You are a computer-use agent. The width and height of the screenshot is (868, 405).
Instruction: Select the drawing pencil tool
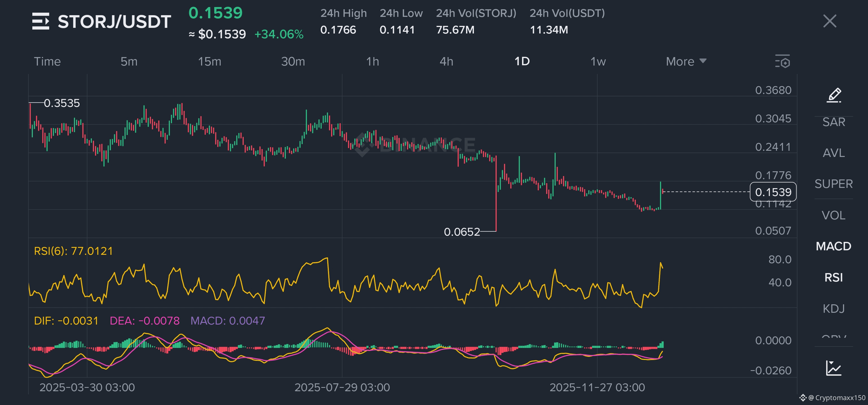(x=834, y=95)
